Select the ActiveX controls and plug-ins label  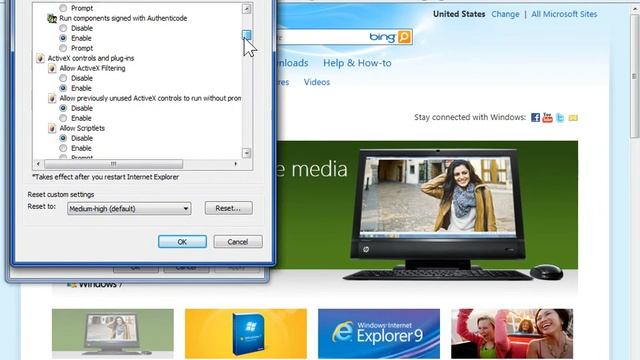91,58
